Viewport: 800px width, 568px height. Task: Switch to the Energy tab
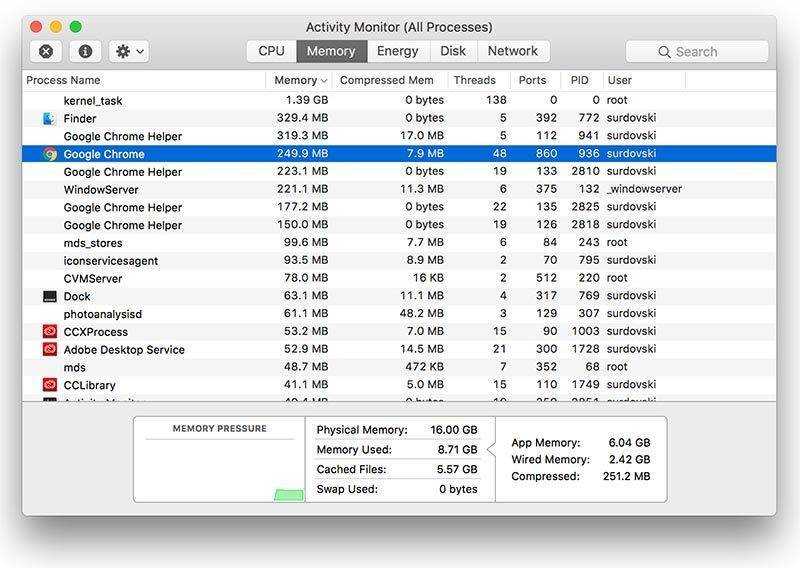pyautogui.click(x=397, y=51)
